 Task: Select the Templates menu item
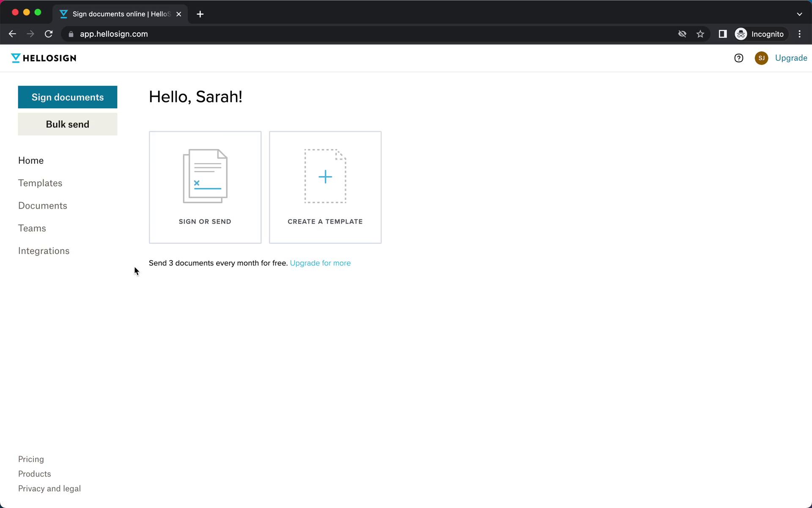point(40,182)
